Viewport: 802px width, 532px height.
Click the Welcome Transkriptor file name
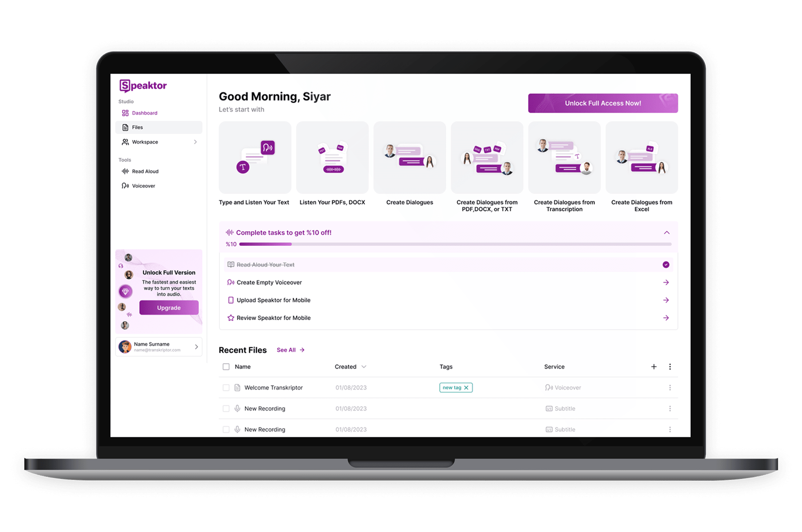tap(274, 388)
